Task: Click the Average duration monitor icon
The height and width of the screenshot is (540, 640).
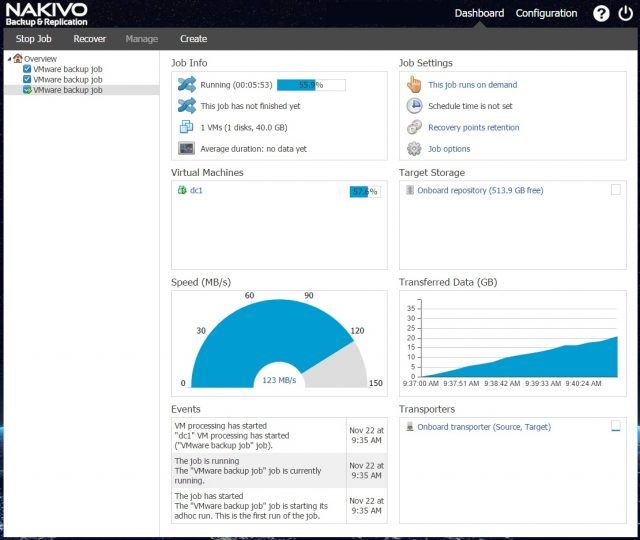Action: 187,148
